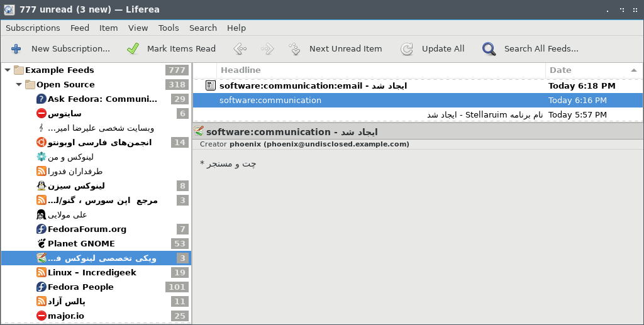Select the FedoraForum.org feed
This screenshot has width=644, height=325.
pos(87,229)
